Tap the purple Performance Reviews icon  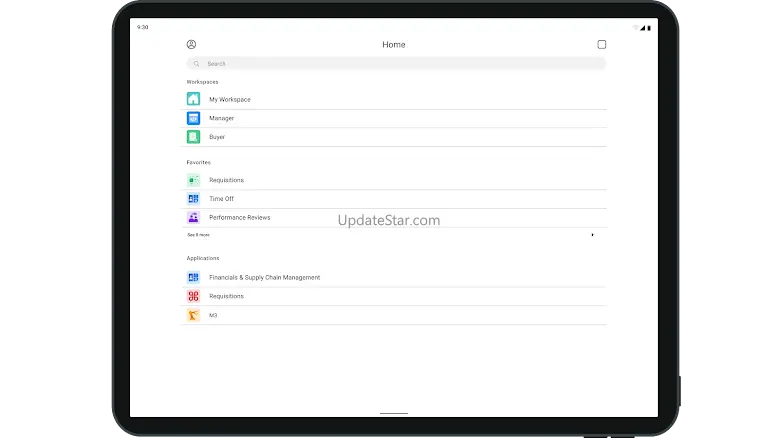(193, 218)
